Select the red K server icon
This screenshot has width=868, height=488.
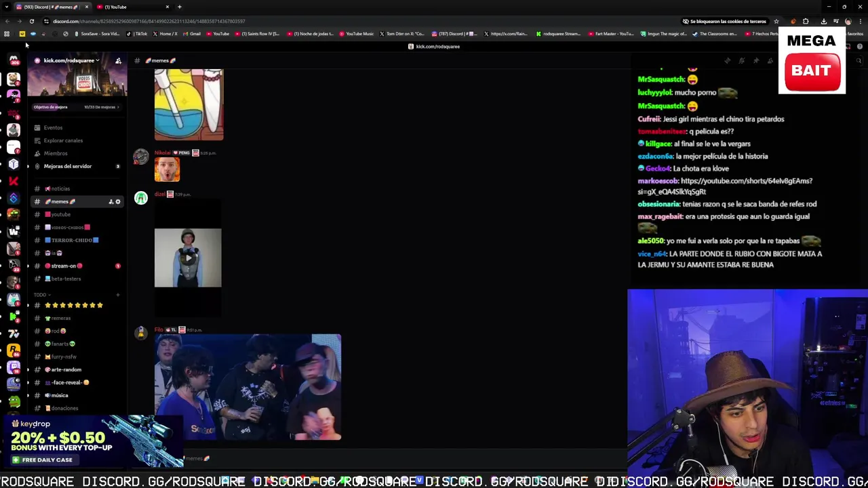(x=14, y=181)
